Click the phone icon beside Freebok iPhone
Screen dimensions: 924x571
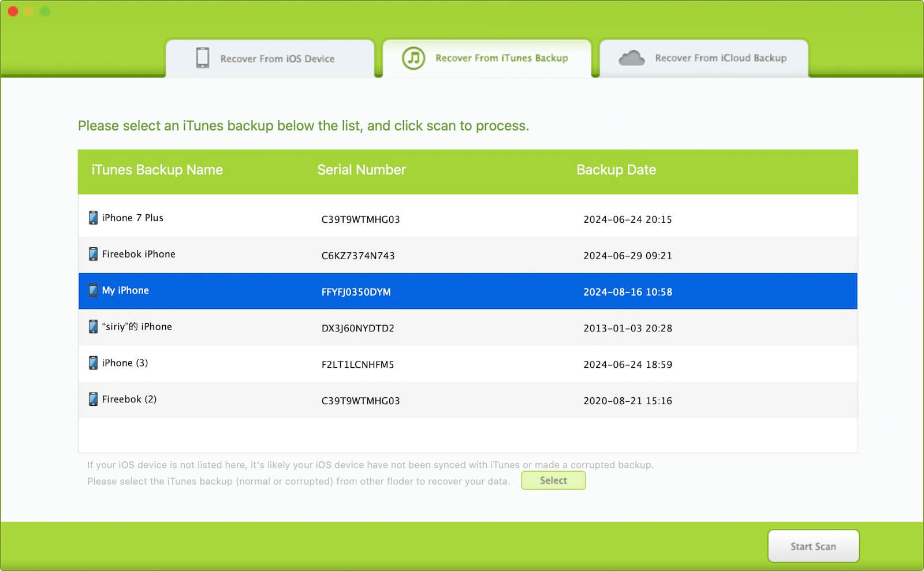[x=92, y=253]
